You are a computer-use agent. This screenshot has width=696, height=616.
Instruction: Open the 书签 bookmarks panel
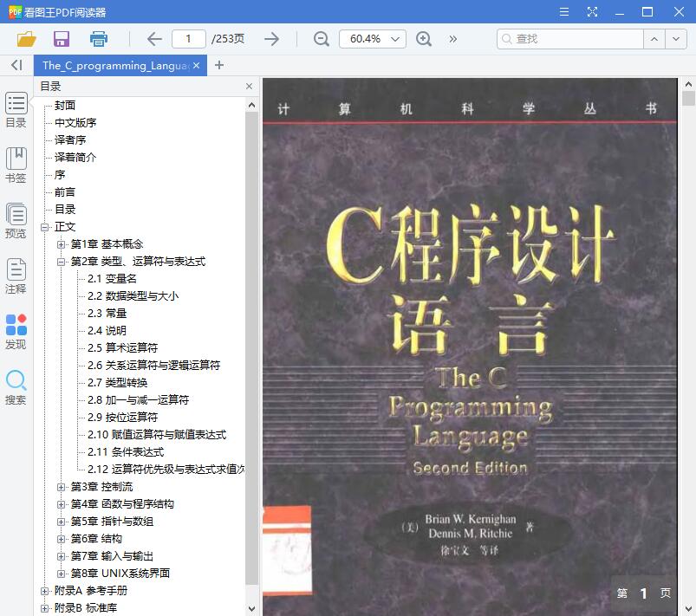[x=16, y=165]
